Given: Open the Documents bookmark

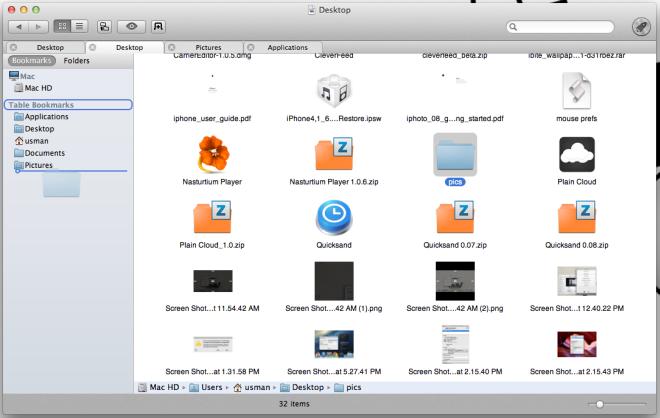Looking at the screenshot, I should click(x=40, y=153).
